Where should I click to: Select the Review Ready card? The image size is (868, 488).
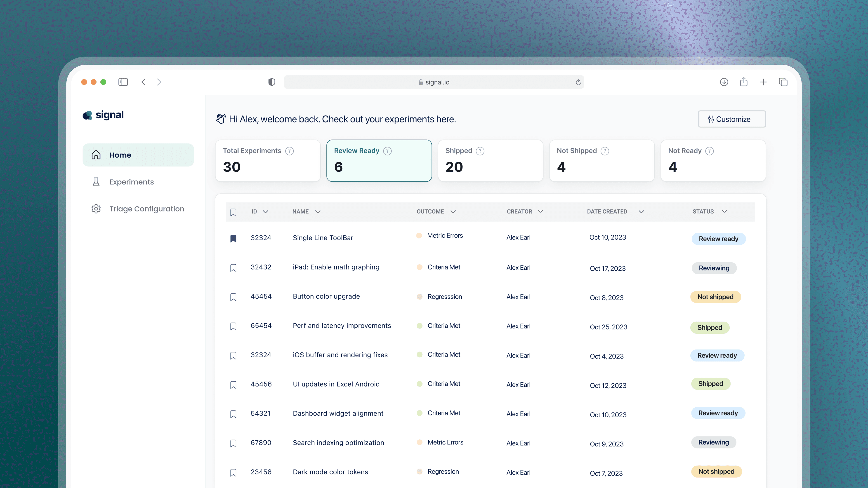379,161
